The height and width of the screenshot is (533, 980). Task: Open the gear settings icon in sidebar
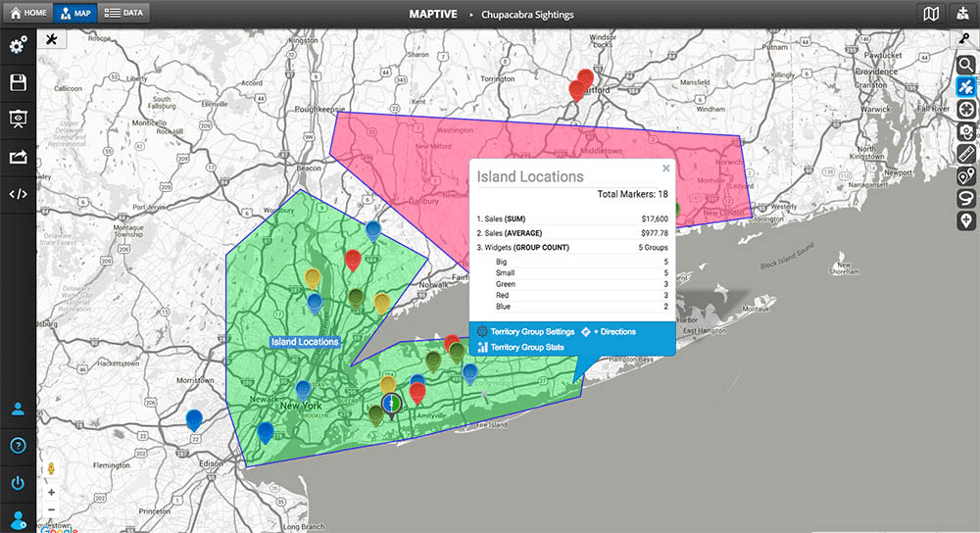point(18,46)
